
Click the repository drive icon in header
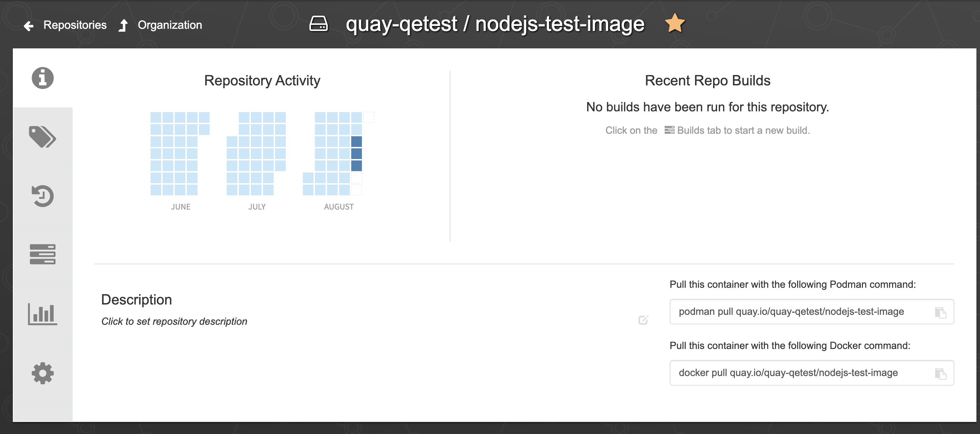[x=318, y=23]
